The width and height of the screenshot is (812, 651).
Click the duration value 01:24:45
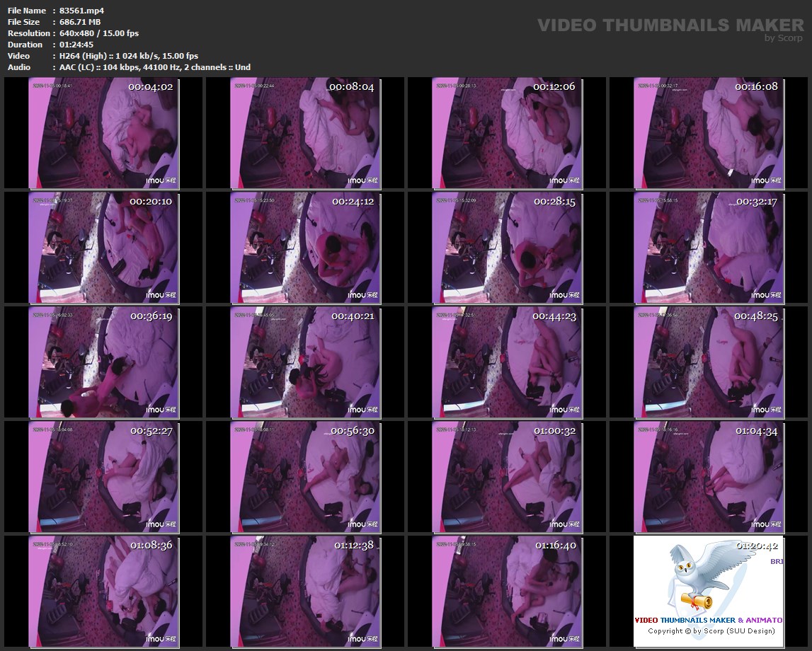76,45
